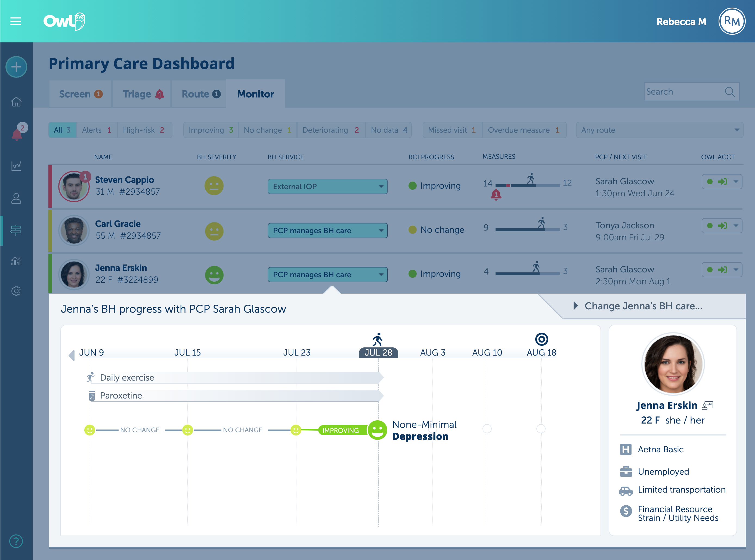Click Change Jenna's BH care button
The width and height of the screenshot is (755, 560).
click(643, 305)
